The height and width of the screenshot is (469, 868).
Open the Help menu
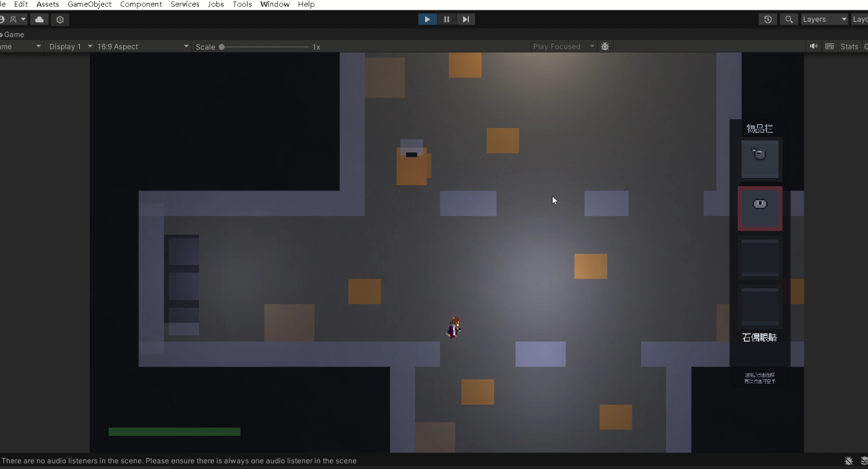pyautogui.click(x=307, y=4)
